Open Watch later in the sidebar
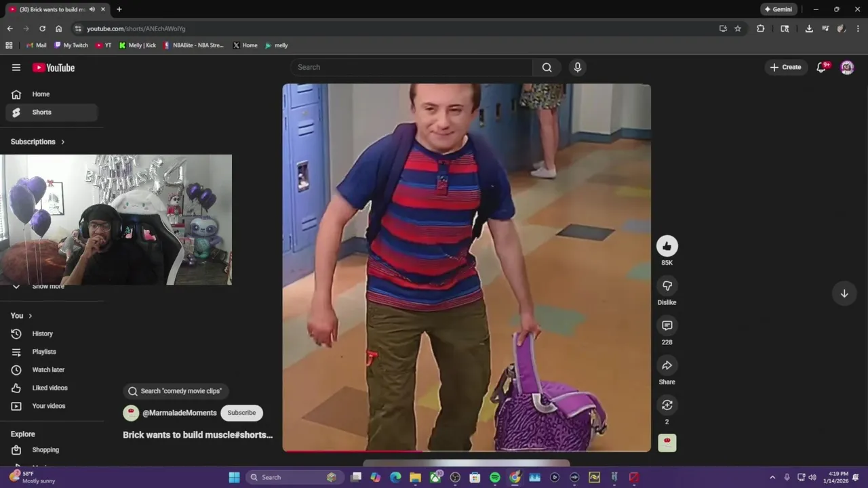This screenshot has height=488, width=868. tap(52, 370)
